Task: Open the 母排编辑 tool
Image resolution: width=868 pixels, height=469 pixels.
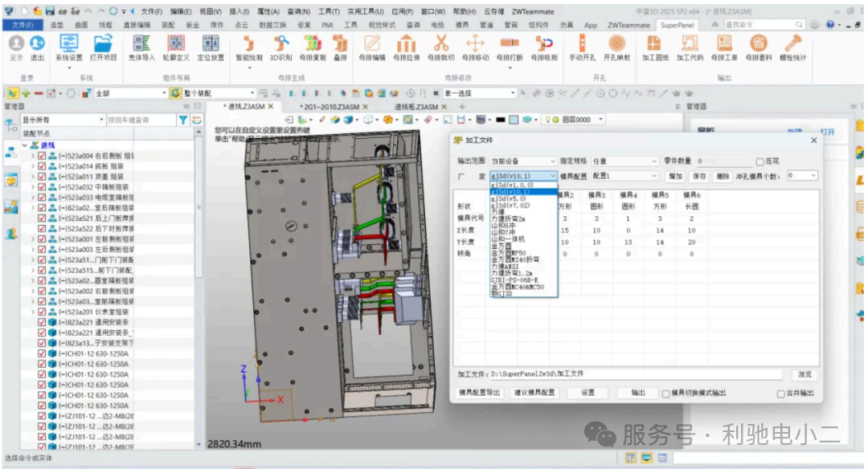Action: coord(372,48)
